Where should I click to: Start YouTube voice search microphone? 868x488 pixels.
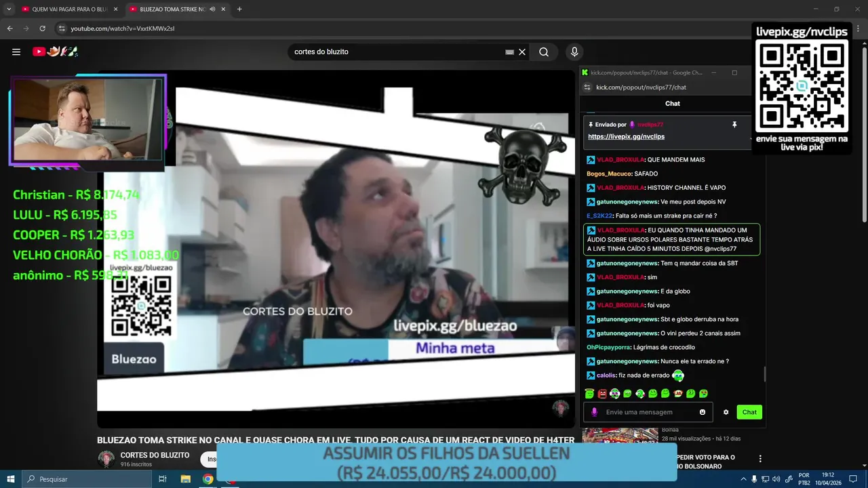click(x=574, y=52)
